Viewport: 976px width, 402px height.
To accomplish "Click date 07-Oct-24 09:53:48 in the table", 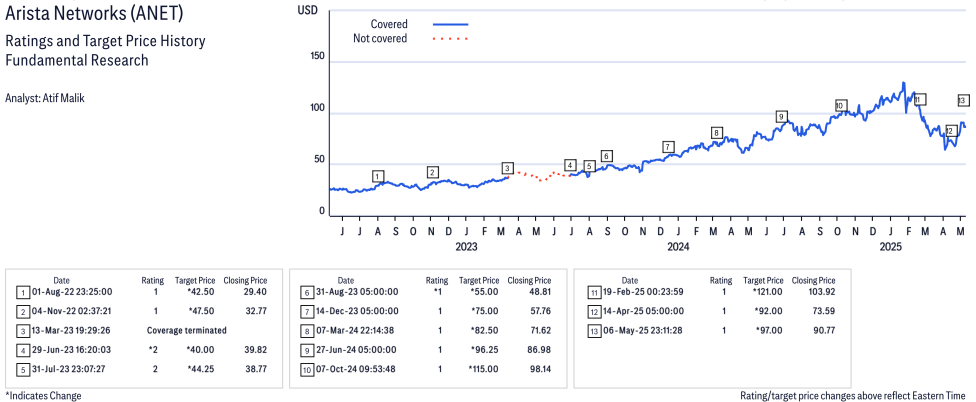I will [354, 369].
